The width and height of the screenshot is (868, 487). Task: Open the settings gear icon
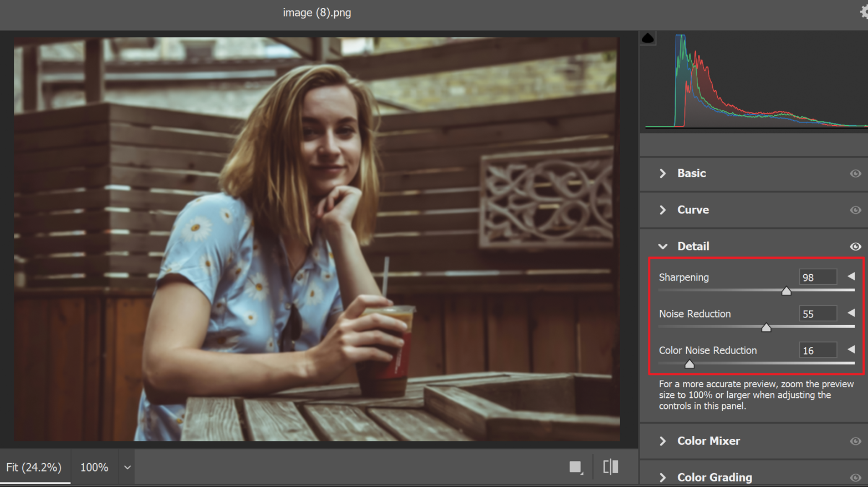tap(864, 12)
